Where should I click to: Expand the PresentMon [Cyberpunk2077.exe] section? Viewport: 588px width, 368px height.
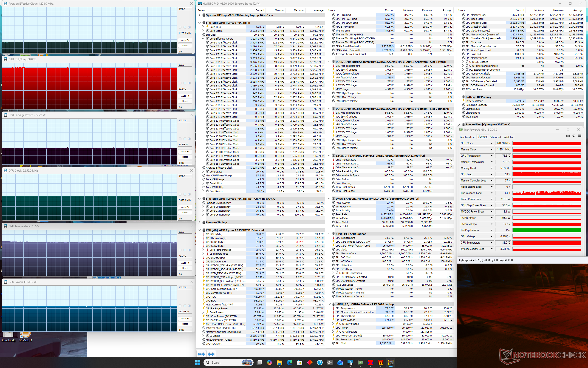pyautogui.click(x=459, y=124)
